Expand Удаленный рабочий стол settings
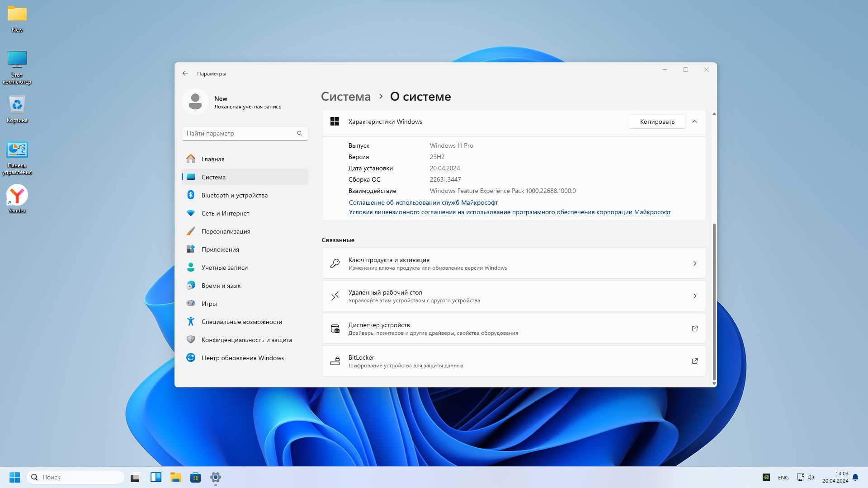 point(514,296)
